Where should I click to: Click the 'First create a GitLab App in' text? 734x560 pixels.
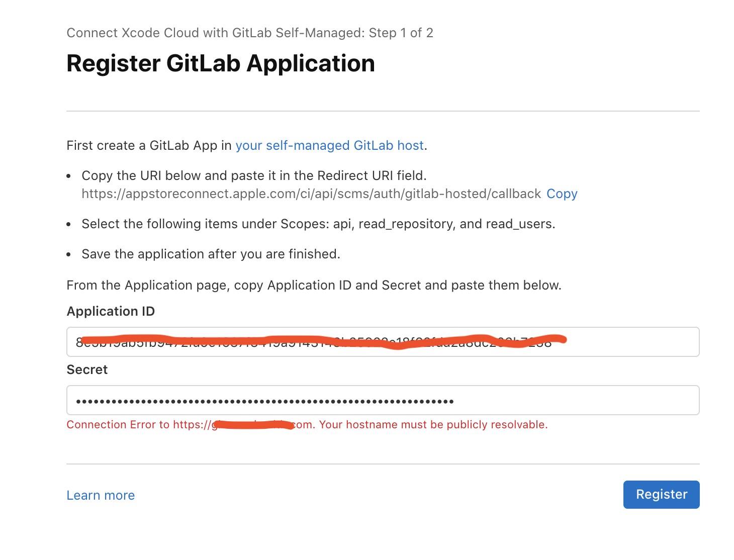[149, 146]
